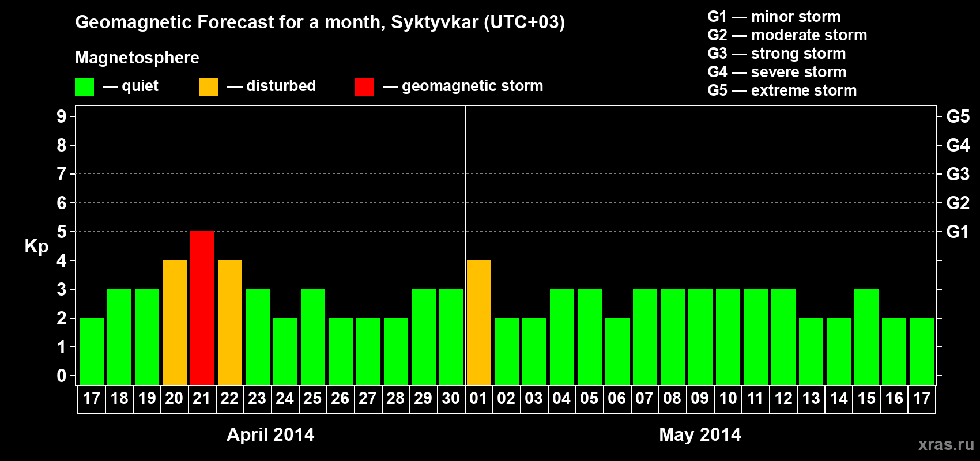Click date label 09 on the axis
The height and width of the screenshot is (461, 980).
(x=700, y=399)
